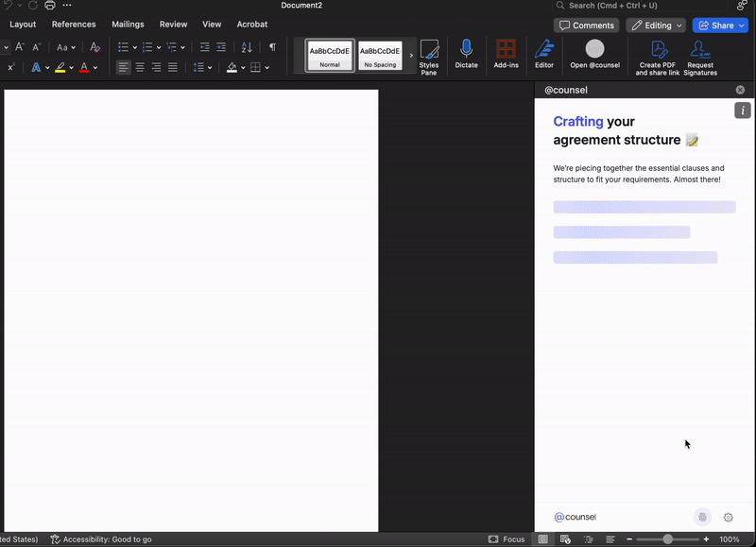The width and height of the screenshot is (756, 547).
Task: Click the round chat icon beside the gear
Action: coord(702,517)
